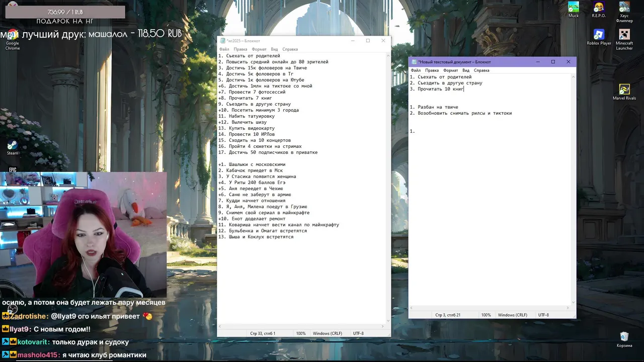Launch the Muck desktop shortcut
644x362 pixels.
[574, 10]
